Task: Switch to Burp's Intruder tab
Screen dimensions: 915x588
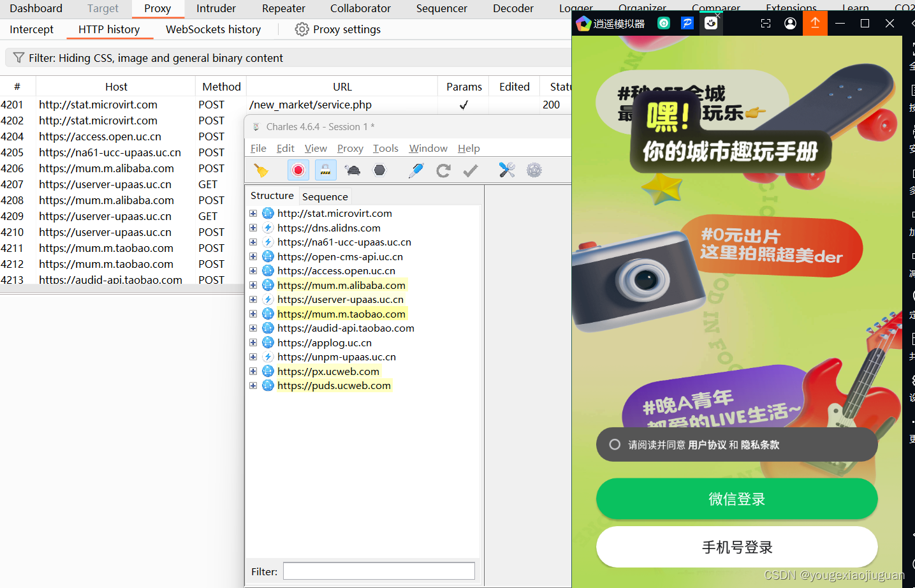Action: click(x=216, y=8)
